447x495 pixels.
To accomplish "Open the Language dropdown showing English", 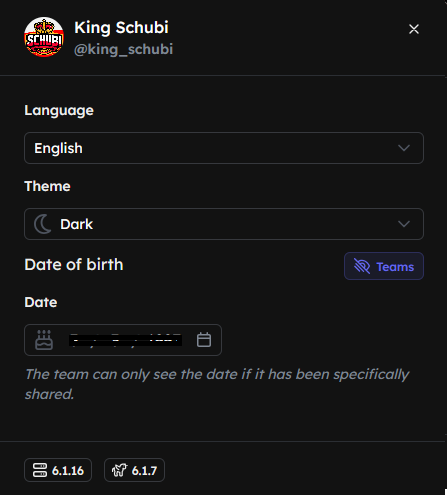I will (x=224, y=148).
